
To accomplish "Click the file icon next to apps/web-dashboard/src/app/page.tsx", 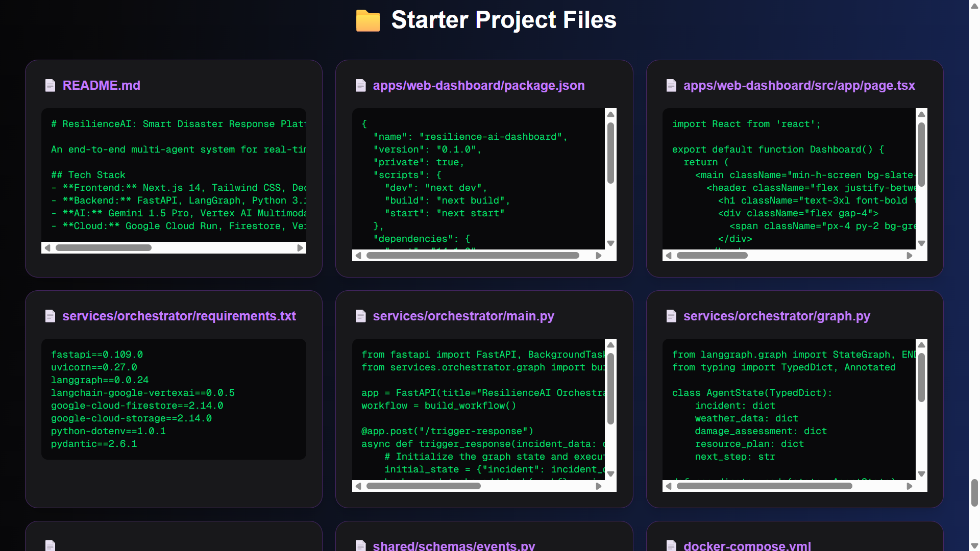I will pos(671,85).
